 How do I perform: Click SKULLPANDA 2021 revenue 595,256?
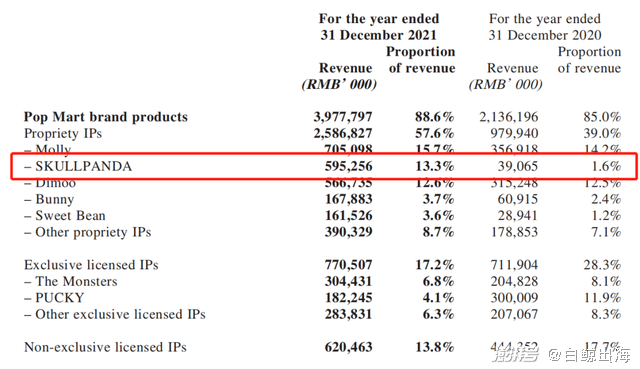[349, 166]
